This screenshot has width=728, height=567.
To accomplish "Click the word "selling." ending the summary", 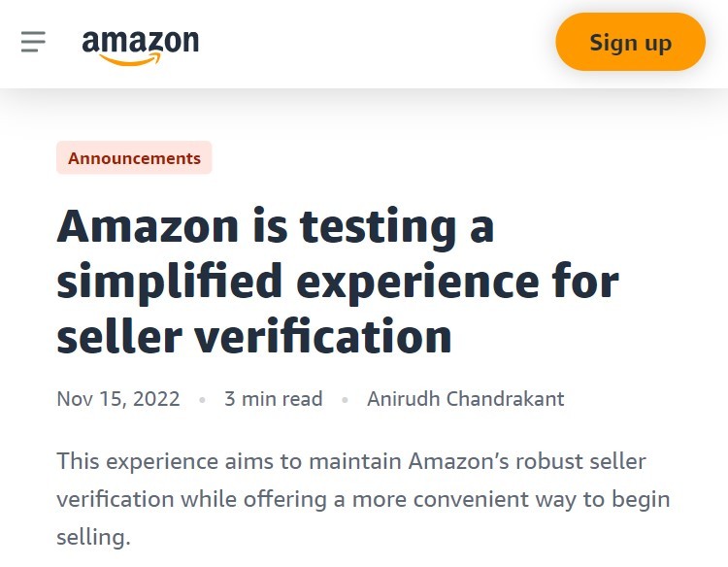I will 93,537.
